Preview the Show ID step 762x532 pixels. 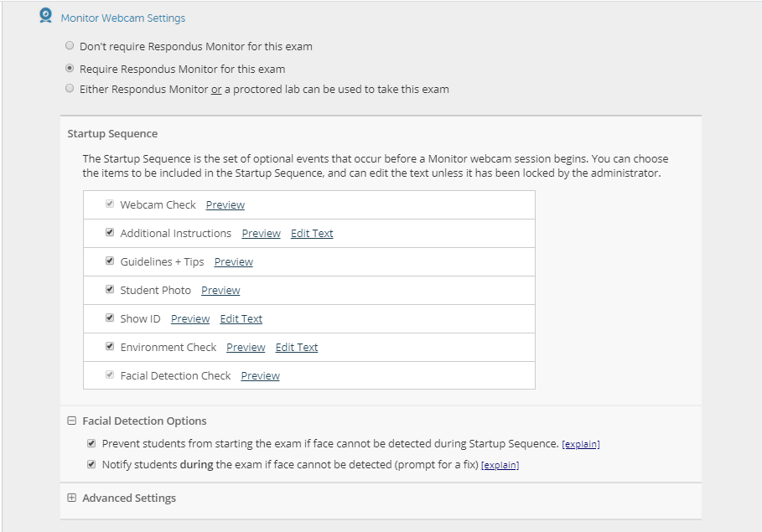point(190,319)
